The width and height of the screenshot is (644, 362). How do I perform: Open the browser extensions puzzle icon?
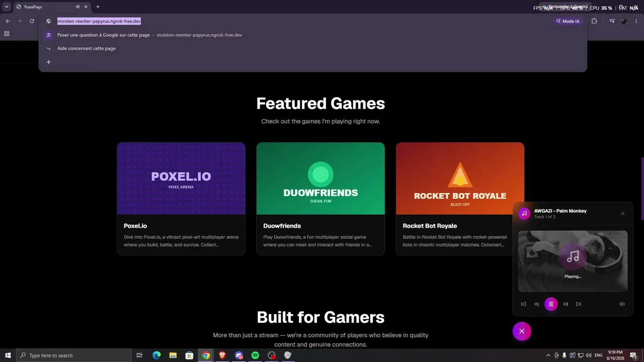coord(594,21)
